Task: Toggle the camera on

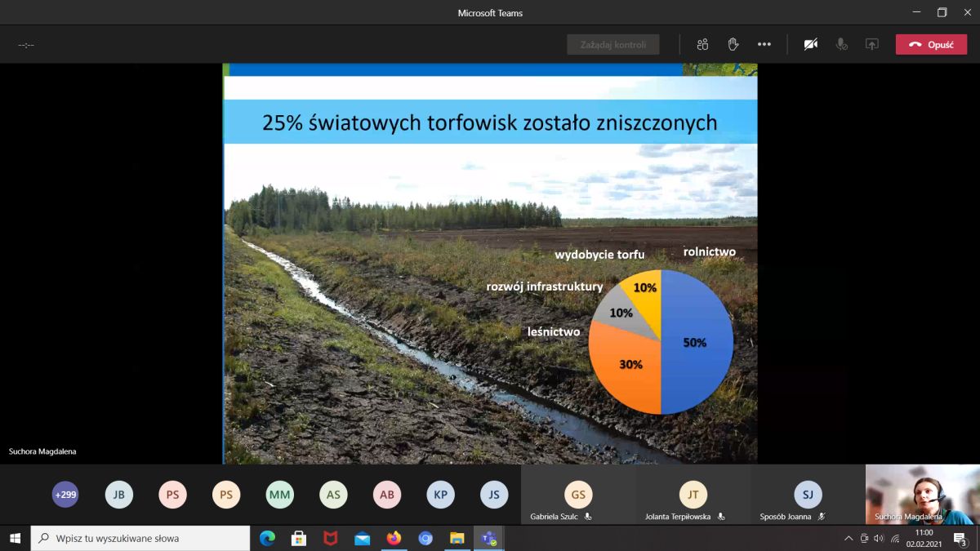Action: point(810,45)
